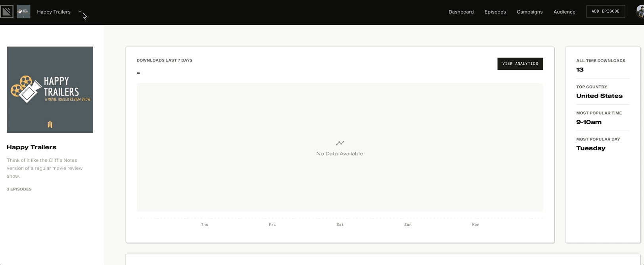Click the Happy Trailers cover artwork

pos(50,90)
